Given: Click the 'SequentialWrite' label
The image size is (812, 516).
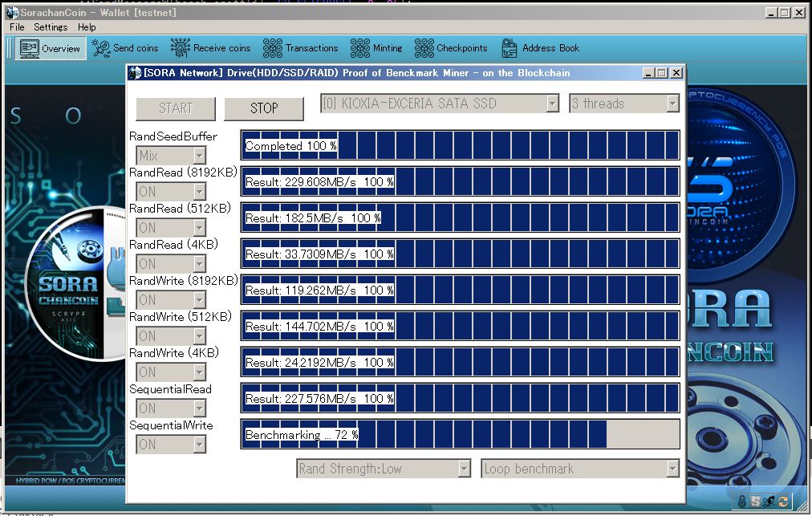Looking at the screenshot, I should (x=171, y=425).
